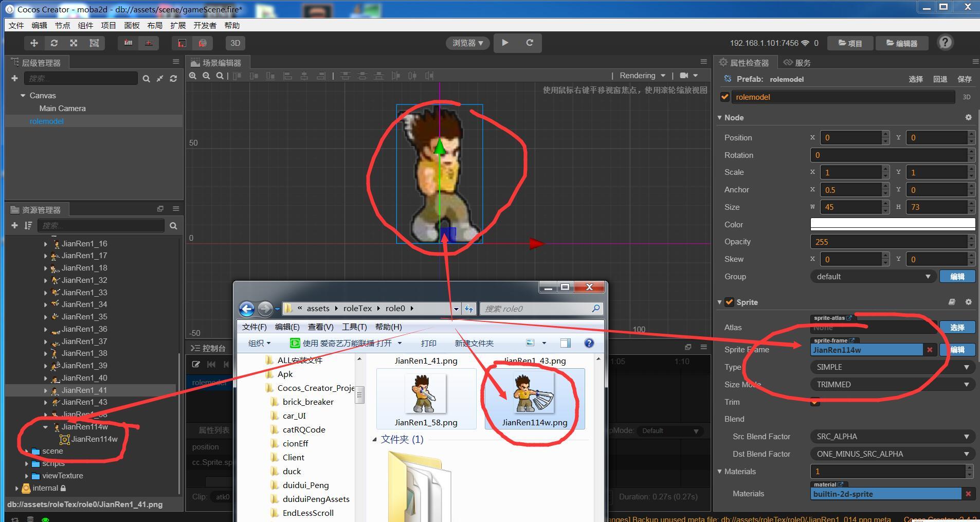
Task: Select the rect transform tool
Action: coord(94,43)
